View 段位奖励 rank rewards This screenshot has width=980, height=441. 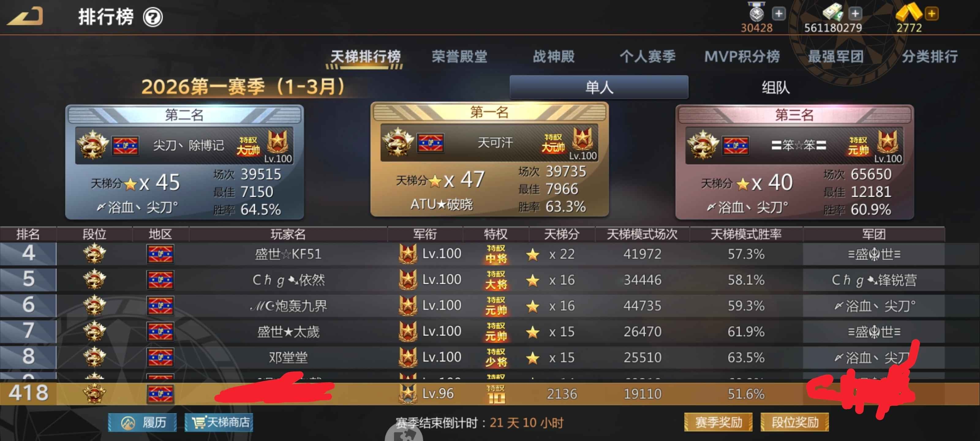click(x=795, y=422)
